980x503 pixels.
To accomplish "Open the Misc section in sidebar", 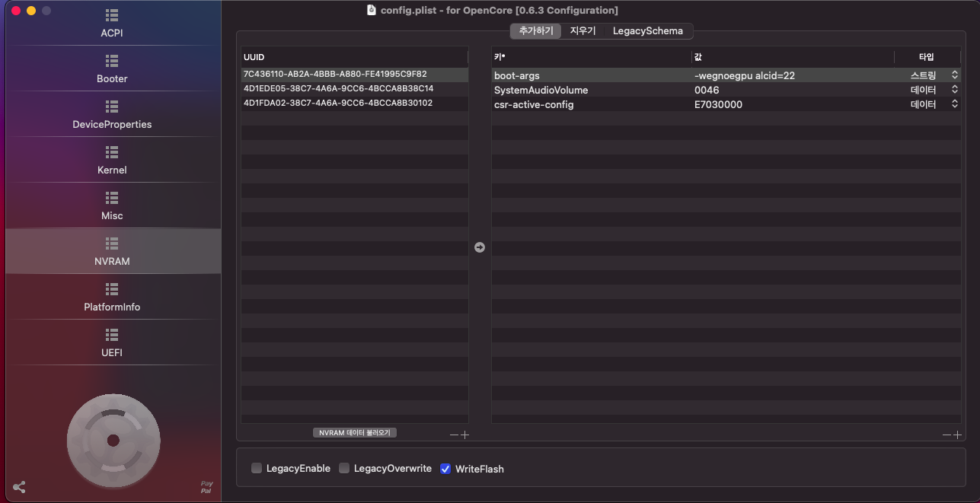I will pos(112,205).
